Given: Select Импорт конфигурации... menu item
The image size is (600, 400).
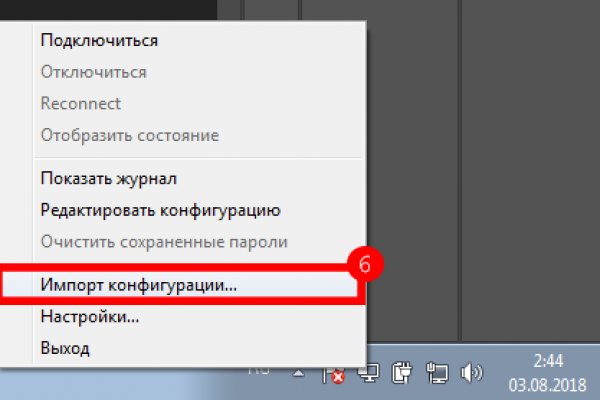Looking at the screenshot, I should pos(139,284).
